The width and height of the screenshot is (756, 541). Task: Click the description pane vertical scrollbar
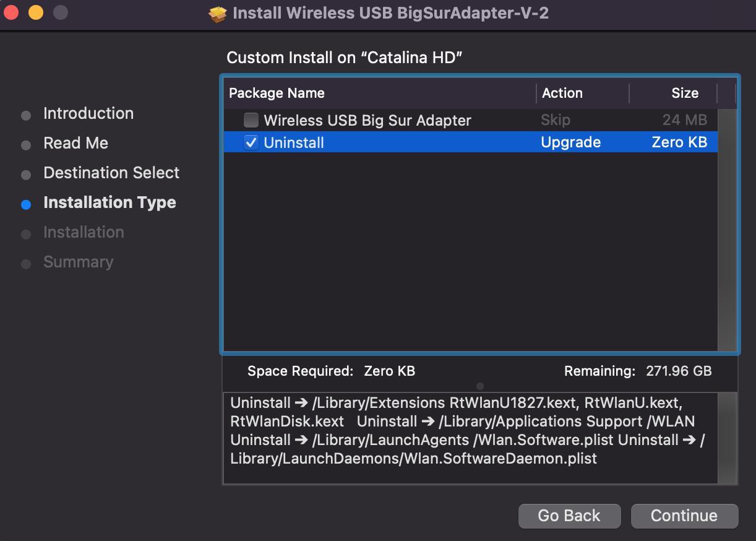(x=727, y=438)
